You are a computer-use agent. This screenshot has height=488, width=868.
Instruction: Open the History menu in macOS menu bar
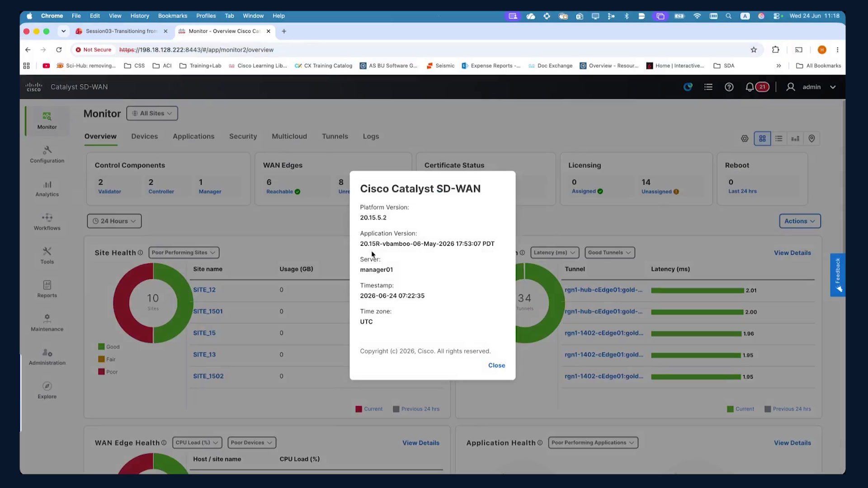coord(140,16)
